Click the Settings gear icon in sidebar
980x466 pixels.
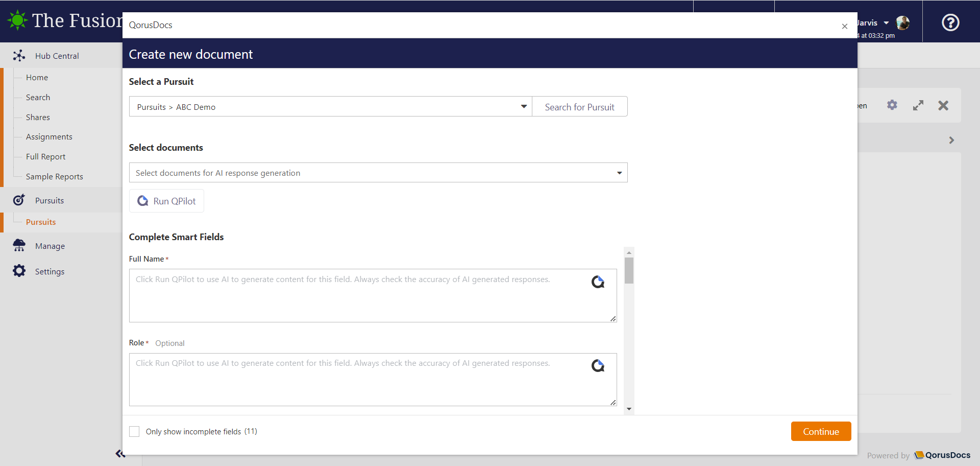19,271
